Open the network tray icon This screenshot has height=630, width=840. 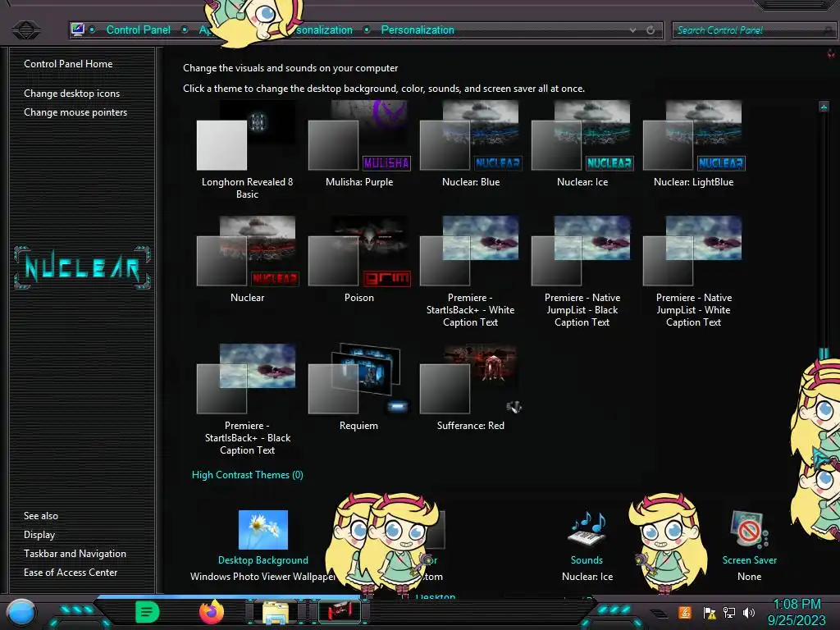(x=729, y=612)
